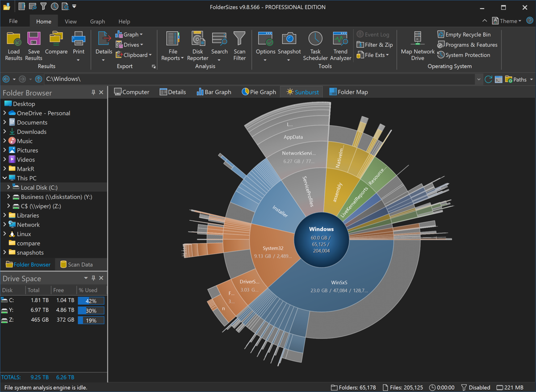Open the Graph export dropdown
The width and height of the screenshot is (536, 392).
(129, 34)
